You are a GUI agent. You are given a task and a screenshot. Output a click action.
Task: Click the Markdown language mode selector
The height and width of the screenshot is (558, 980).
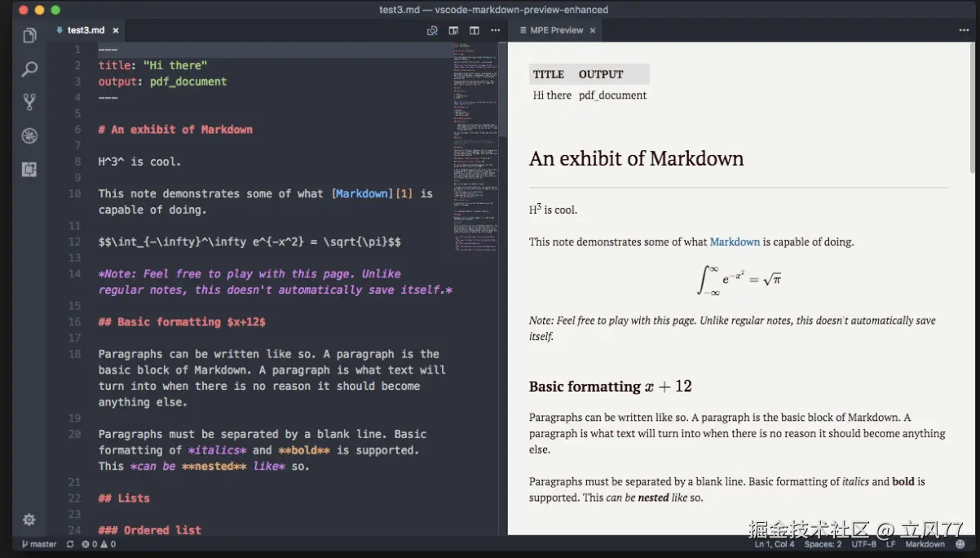[925, 544]
